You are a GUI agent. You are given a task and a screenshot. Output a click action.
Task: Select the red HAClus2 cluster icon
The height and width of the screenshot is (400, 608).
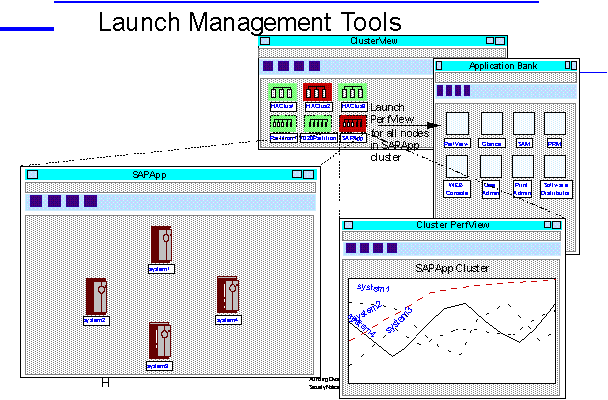(x=317, y=93)
